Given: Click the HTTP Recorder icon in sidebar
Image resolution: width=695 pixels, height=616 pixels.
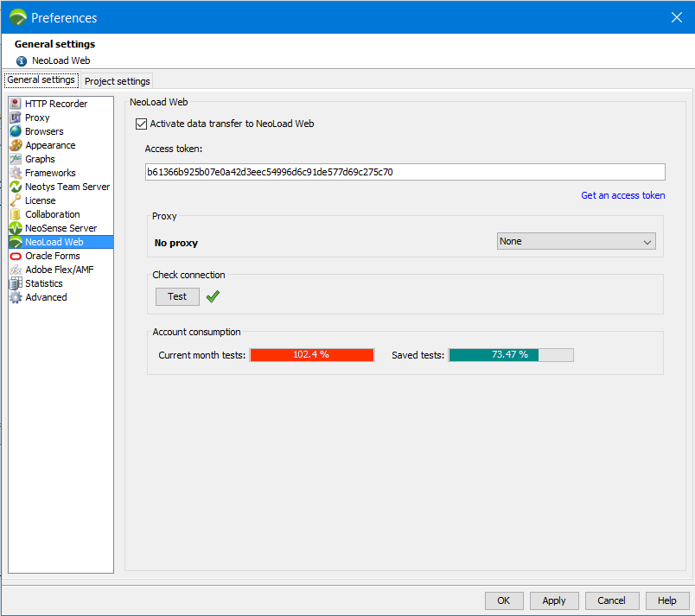Looking at the screenshot, I should [x=16, y=104].
